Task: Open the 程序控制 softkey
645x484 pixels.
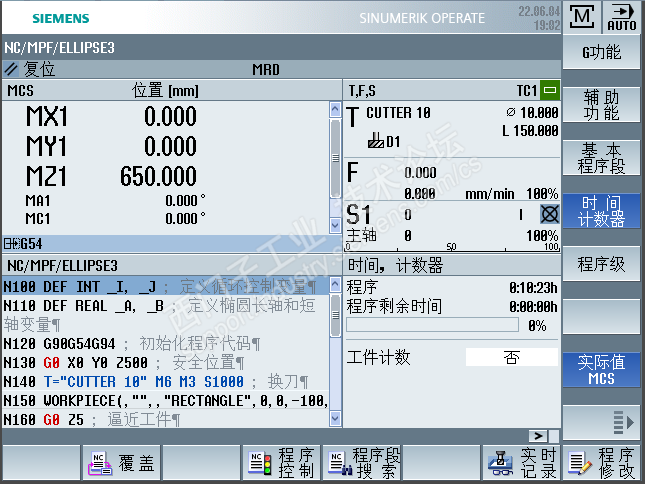Action: pos(281,463)
